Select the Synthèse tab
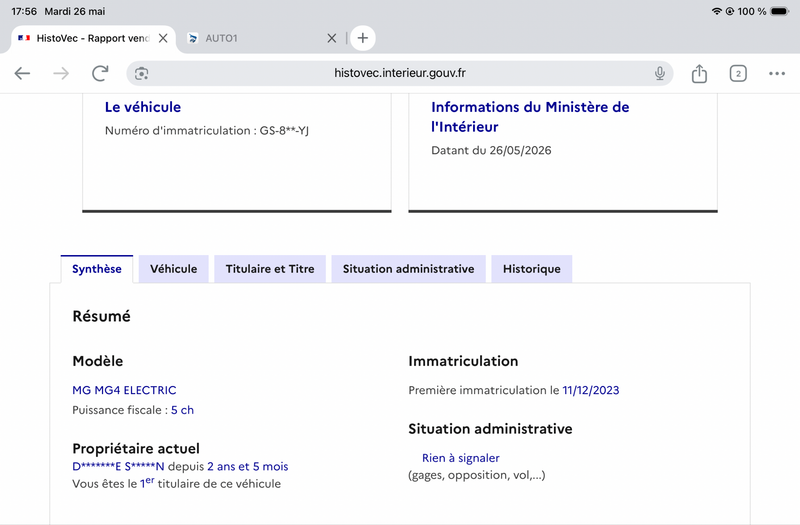 (x=97, y=269)
